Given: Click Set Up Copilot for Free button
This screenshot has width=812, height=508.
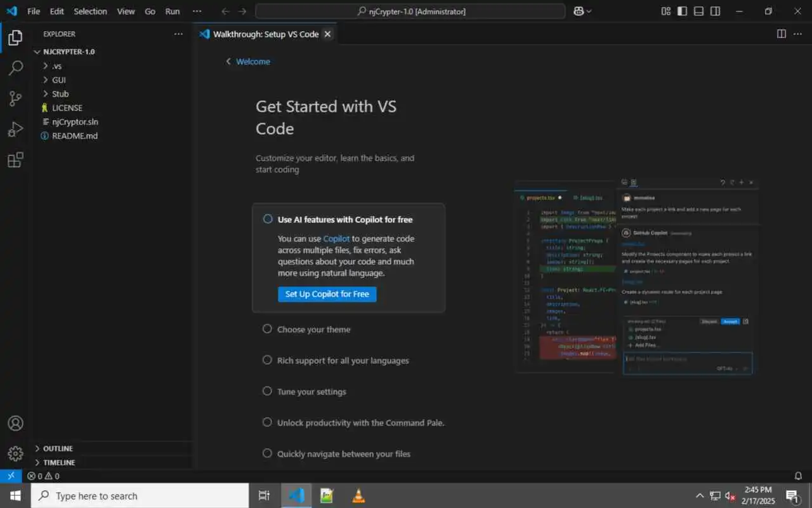Looking at the screenshot, I should [327, 294].
